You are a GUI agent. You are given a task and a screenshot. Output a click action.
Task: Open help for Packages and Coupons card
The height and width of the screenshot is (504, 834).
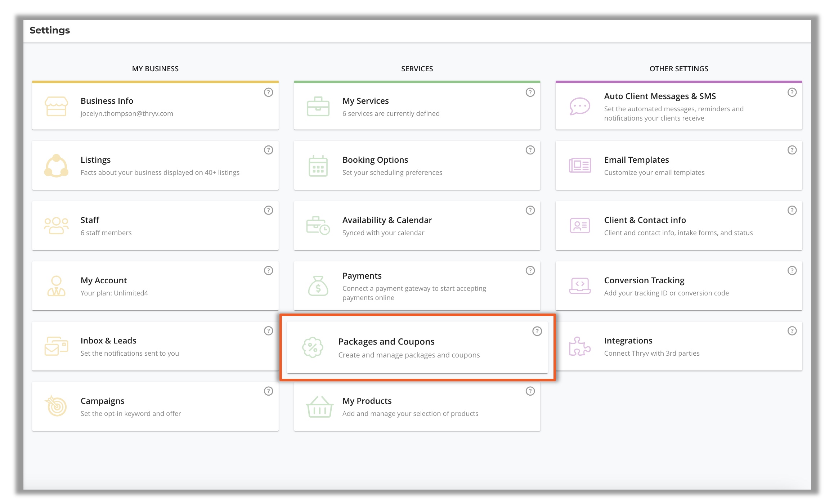pos(537,331)
